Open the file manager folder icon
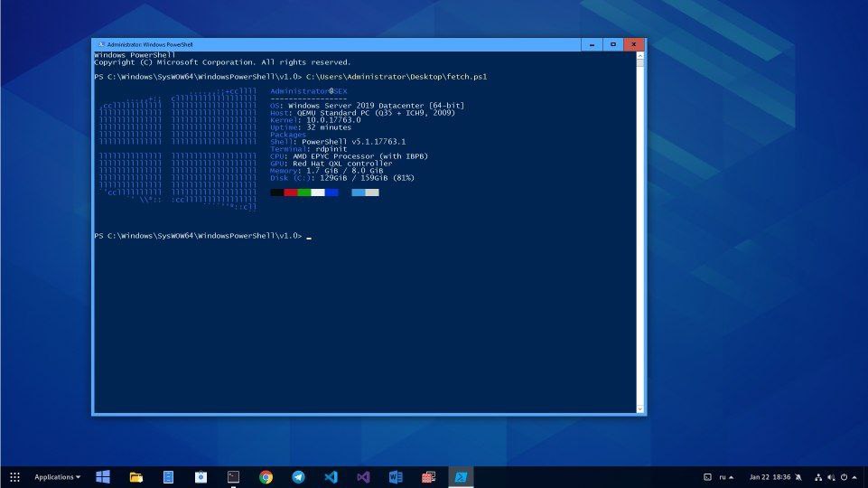The height and width of the screenshot is (488, 868). tap(135, 477)
